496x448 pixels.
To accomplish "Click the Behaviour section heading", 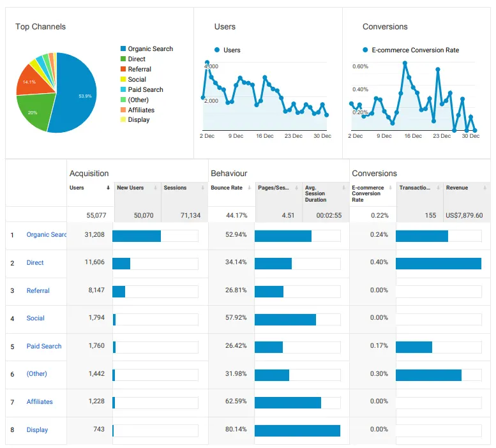I will tap(229, 173).
